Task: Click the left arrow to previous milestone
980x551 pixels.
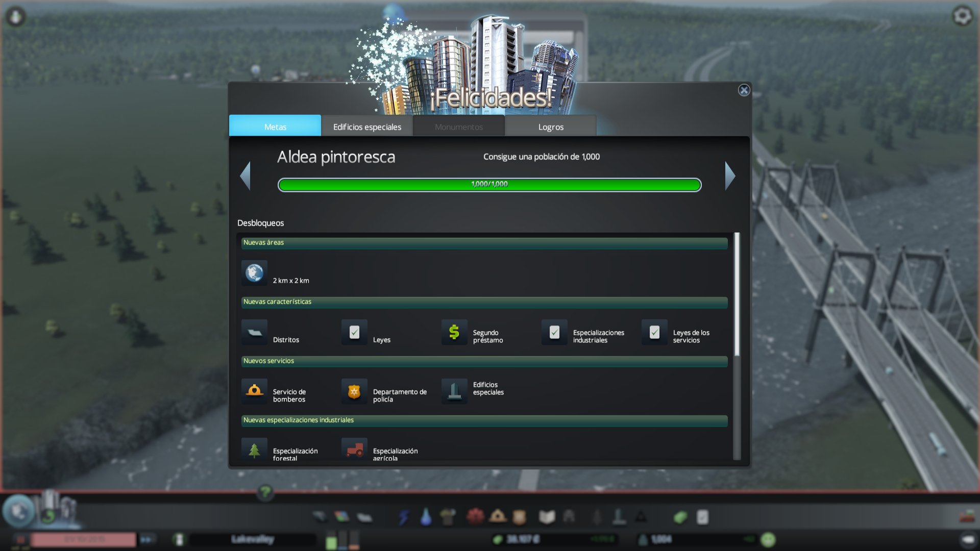Action: (247, 176)
